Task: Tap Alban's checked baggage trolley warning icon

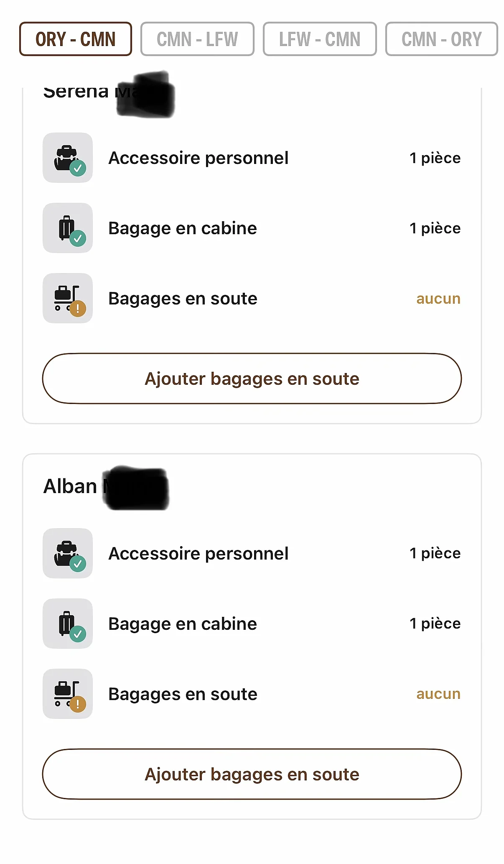Action: coord(68,694)
